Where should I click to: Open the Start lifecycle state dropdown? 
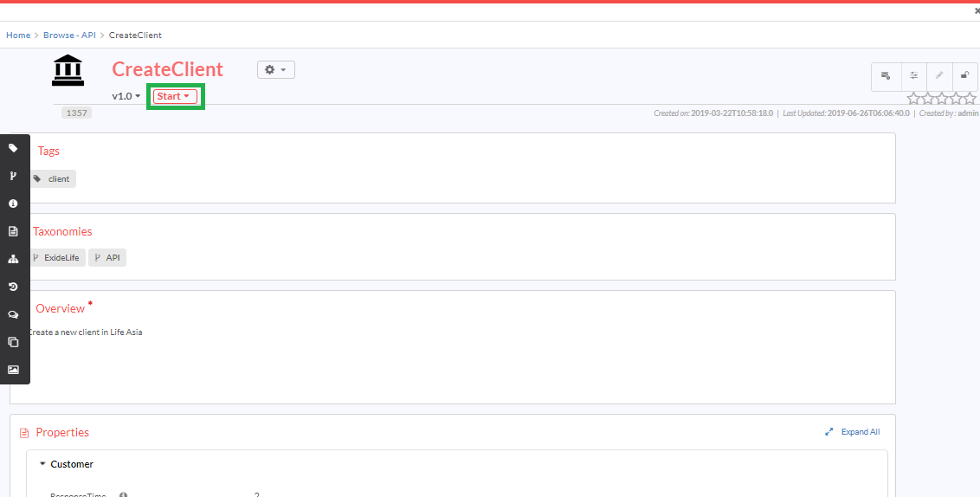coord(175,96)
